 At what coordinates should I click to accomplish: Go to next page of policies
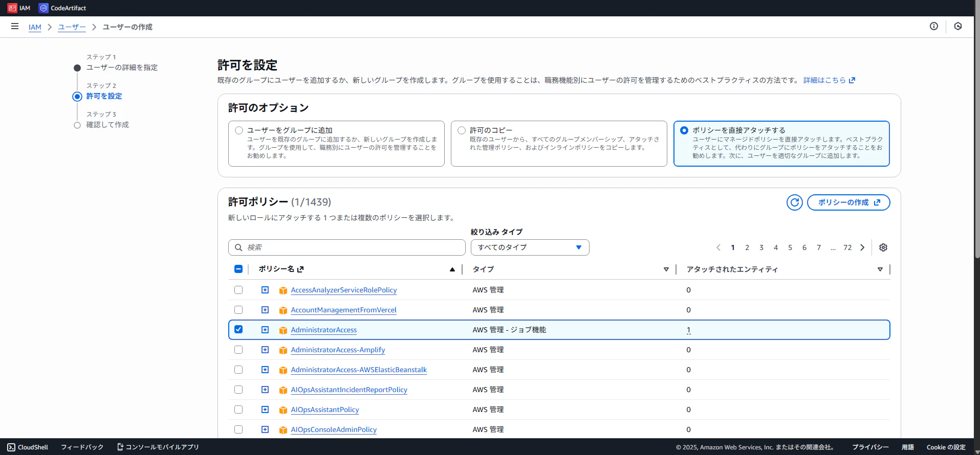pyautogui.click(x=862, y=247)
